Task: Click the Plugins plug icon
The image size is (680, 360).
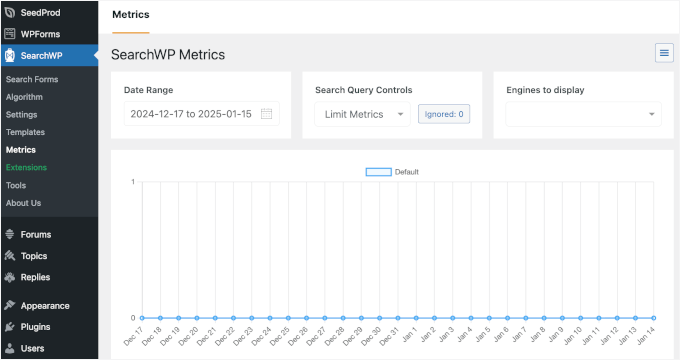Action: [x=10, y=327]
